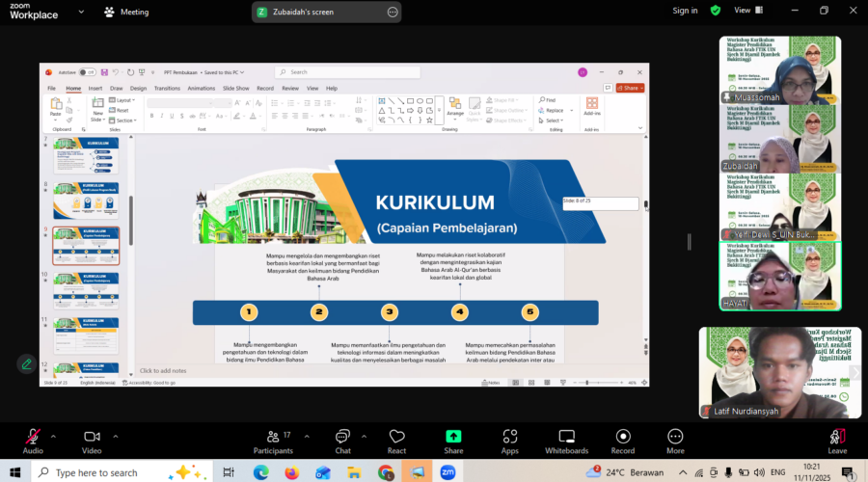The width and height of the screenshot is (868, 482).
Task: Open the View layout menu
Action: point(743,11)
